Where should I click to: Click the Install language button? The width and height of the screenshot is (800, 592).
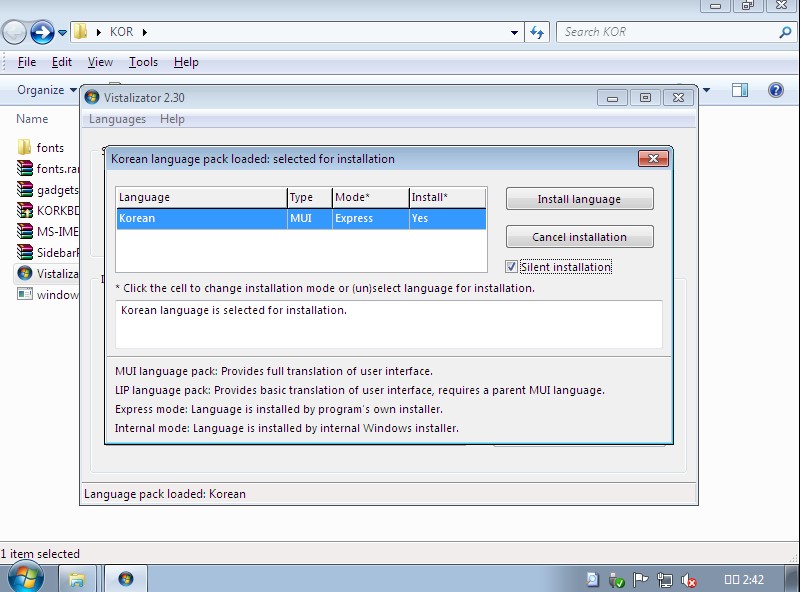580,199
